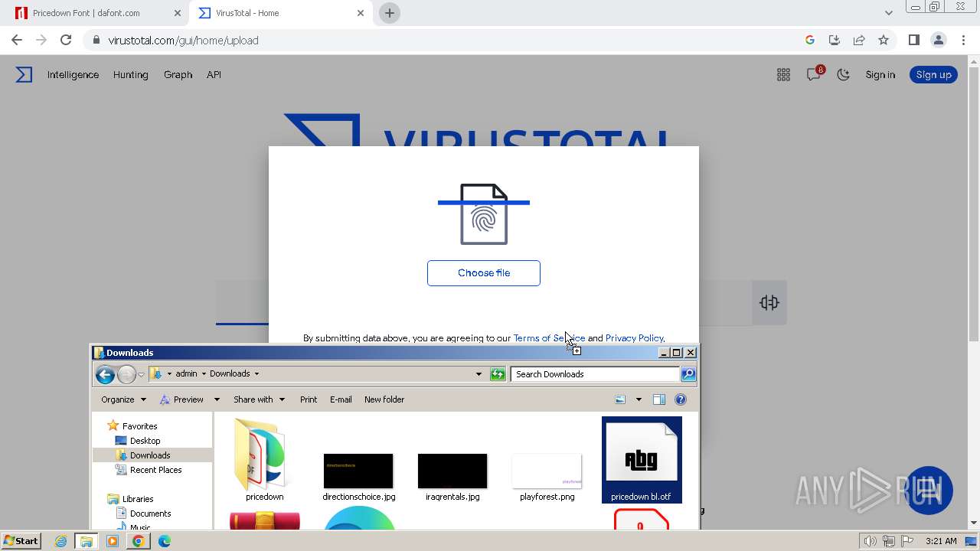Select the pricedown folder
The height and width of the screenshot is (551, 980).
264,460
